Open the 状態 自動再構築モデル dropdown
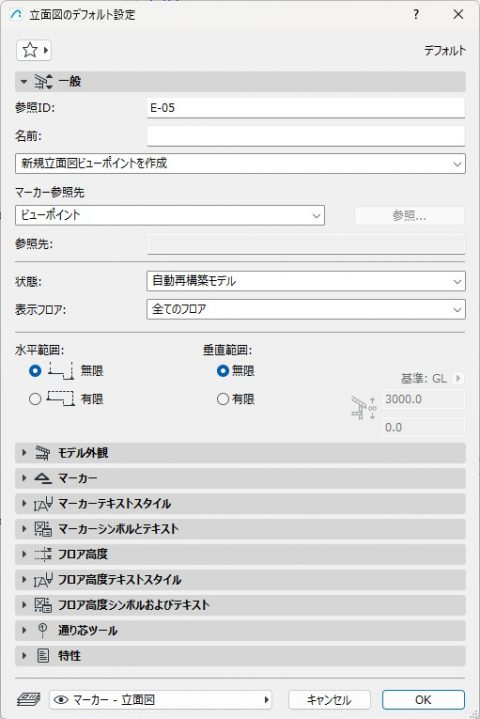 306,281
